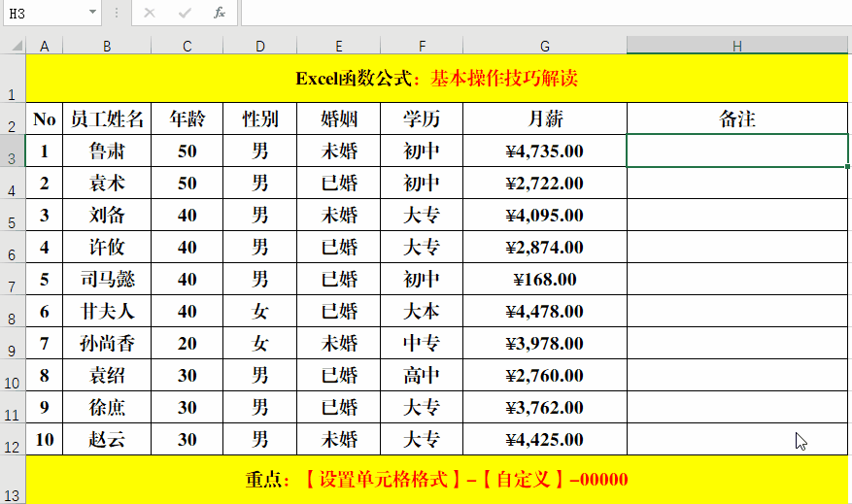The image size is (852, 504).
Task: Click the education cell '中专'
Action: coord(422,343)
